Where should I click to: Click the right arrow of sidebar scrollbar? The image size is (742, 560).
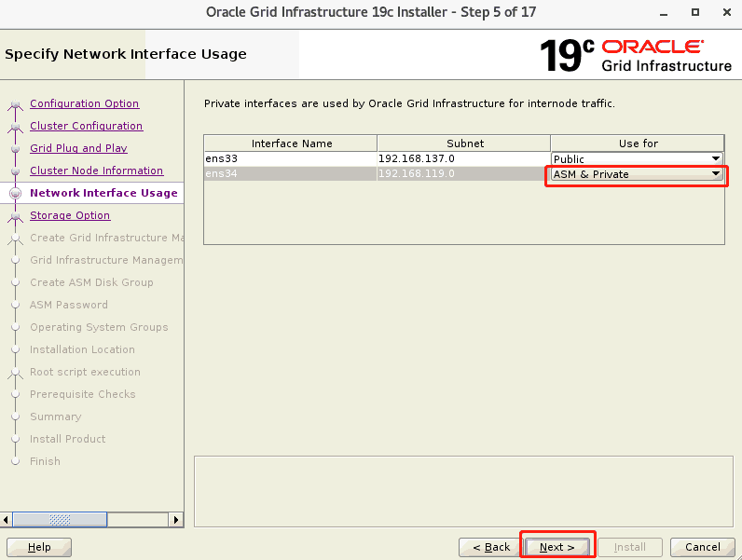[x=176, y=520]
